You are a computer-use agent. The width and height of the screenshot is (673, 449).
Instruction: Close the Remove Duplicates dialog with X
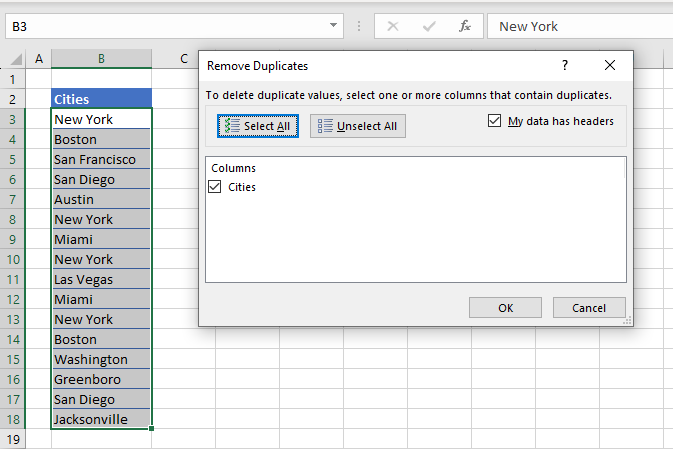point(610,65)
